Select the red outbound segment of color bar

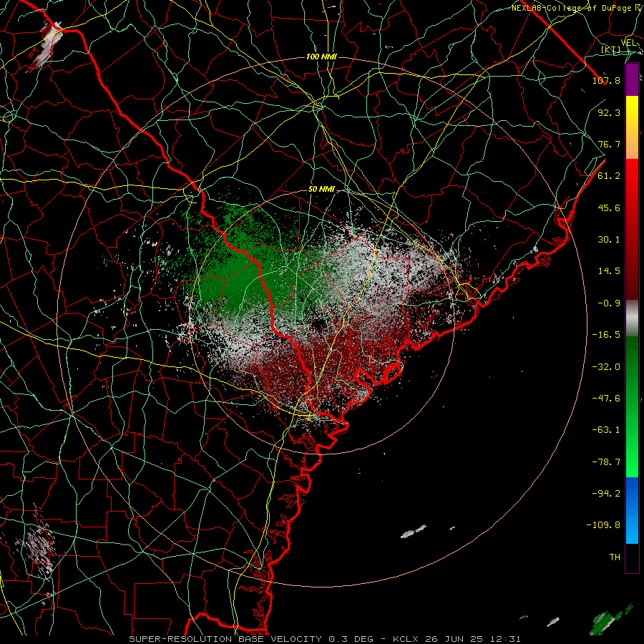point(632,229)
